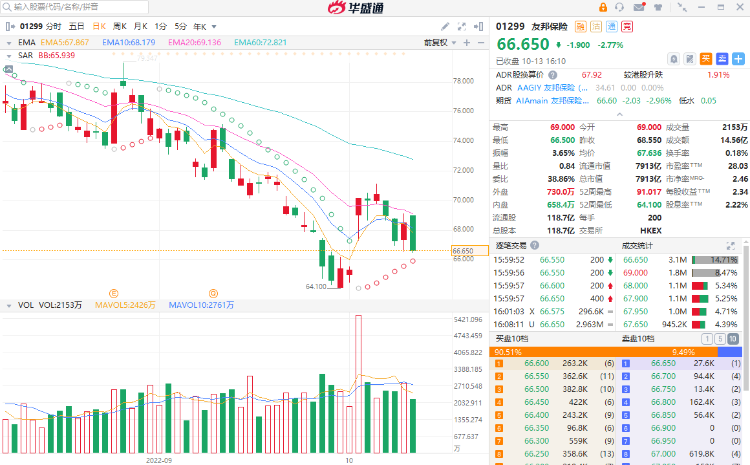Select the 月K chart tab
750x465 pixels.
point(140,26)
